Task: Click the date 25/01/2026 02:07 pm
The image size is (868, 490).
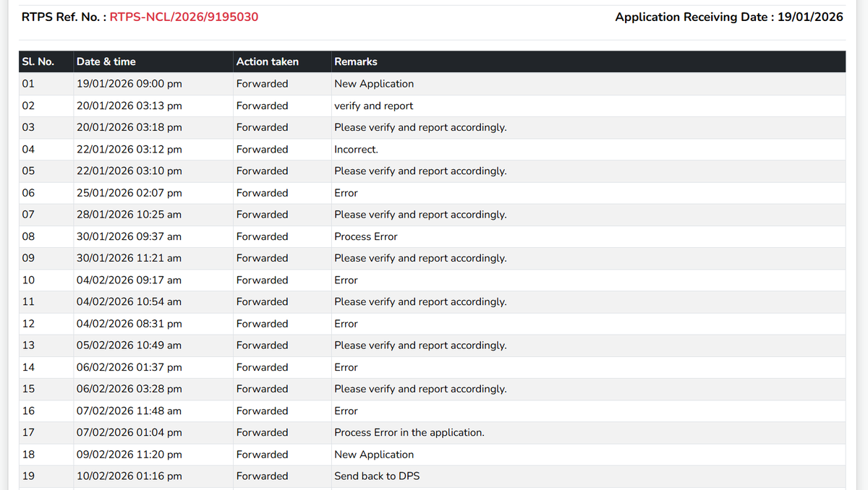Action: coord(129,193)
